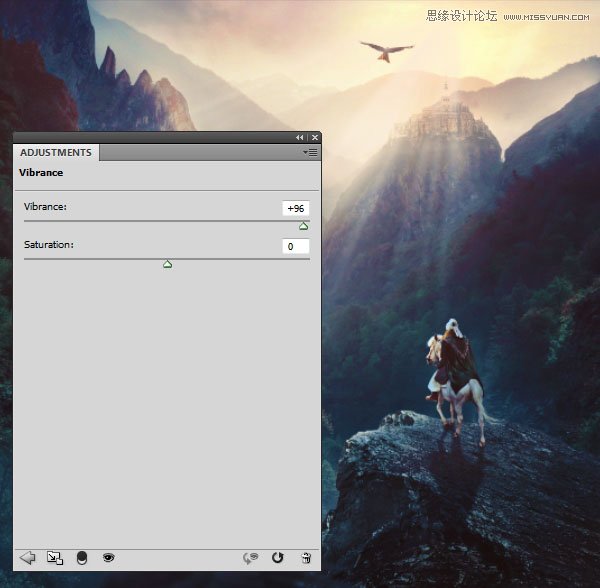
Task: Click the Vibrance slider handle
Action: click(303, 226)
